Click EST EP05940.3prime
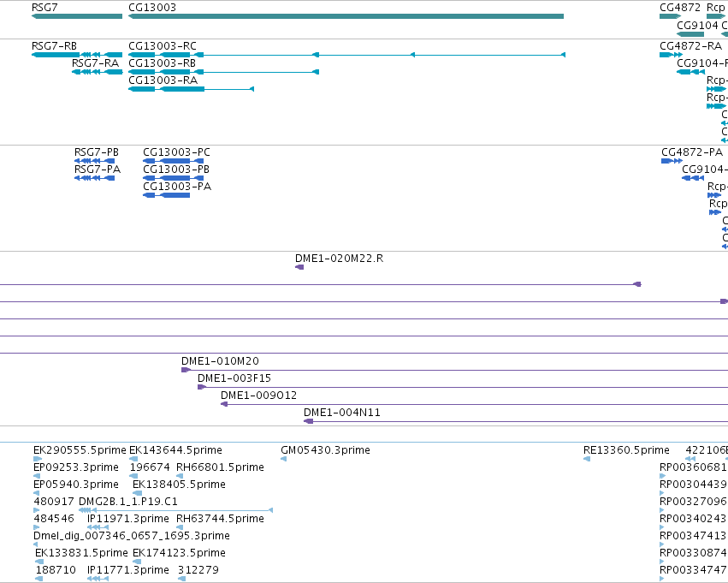 pyautogui.click(x=37, y=493)
